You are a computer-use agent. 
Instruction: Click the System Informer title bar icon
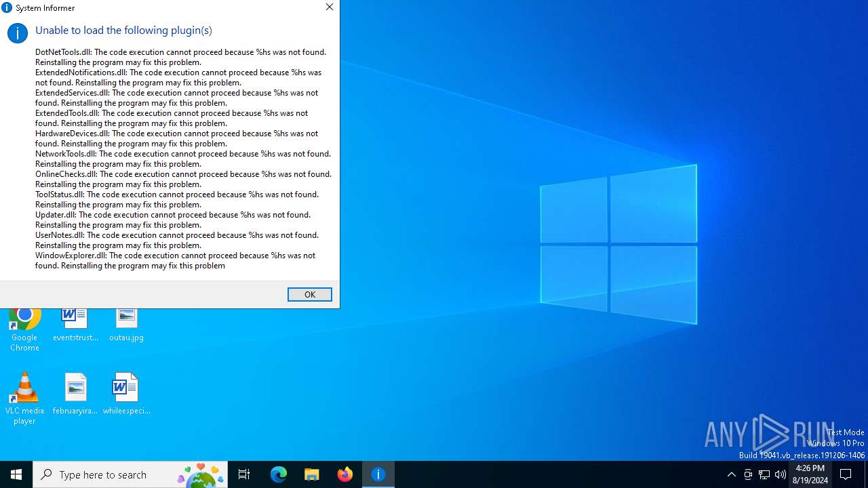coord(7,7)
